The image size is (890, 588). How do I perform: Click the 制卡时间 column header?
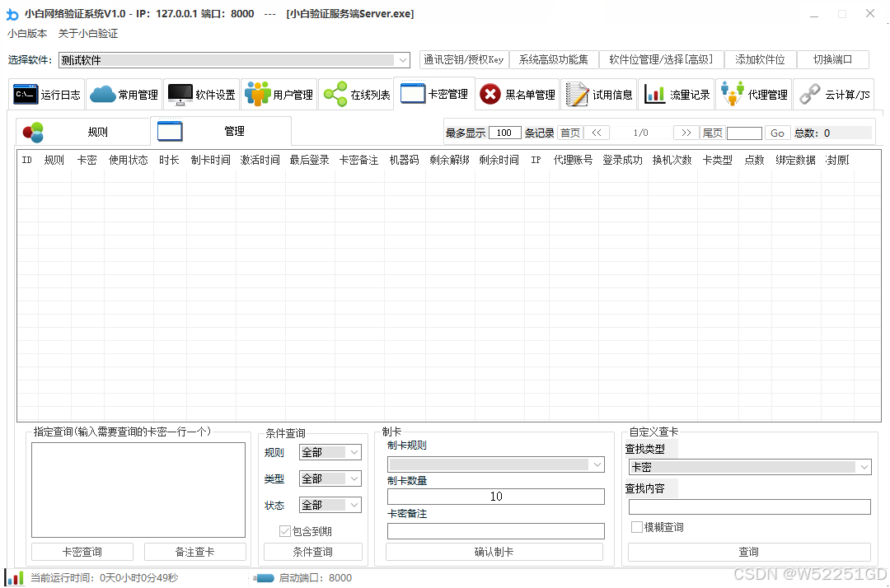click(x=211, y=160)
